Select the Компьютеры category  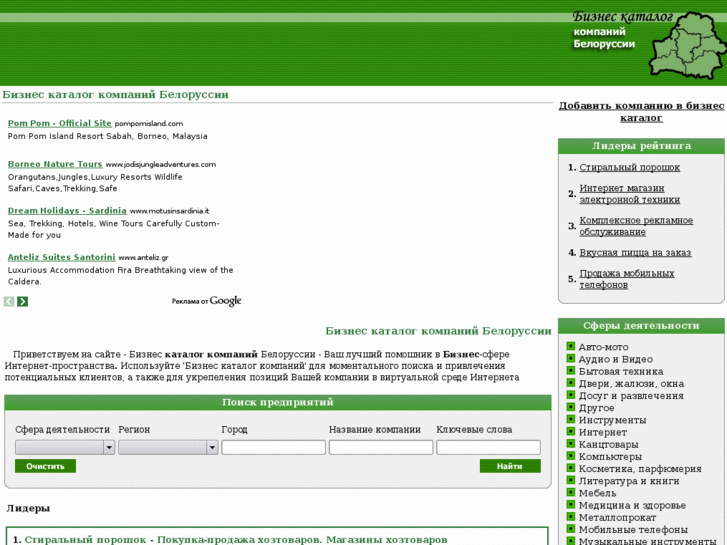tap(610, 457)
